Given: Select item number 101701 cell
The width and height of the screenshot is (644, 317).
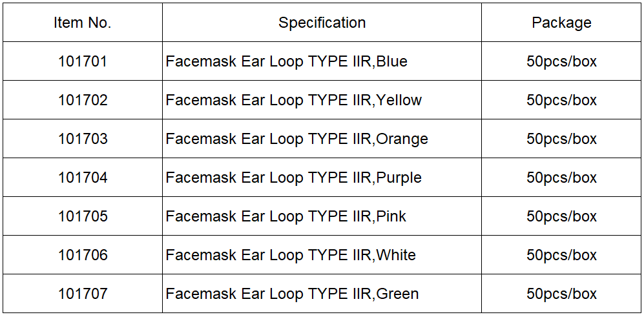Looking at the screenshot, I should click(x=83, y=61).
